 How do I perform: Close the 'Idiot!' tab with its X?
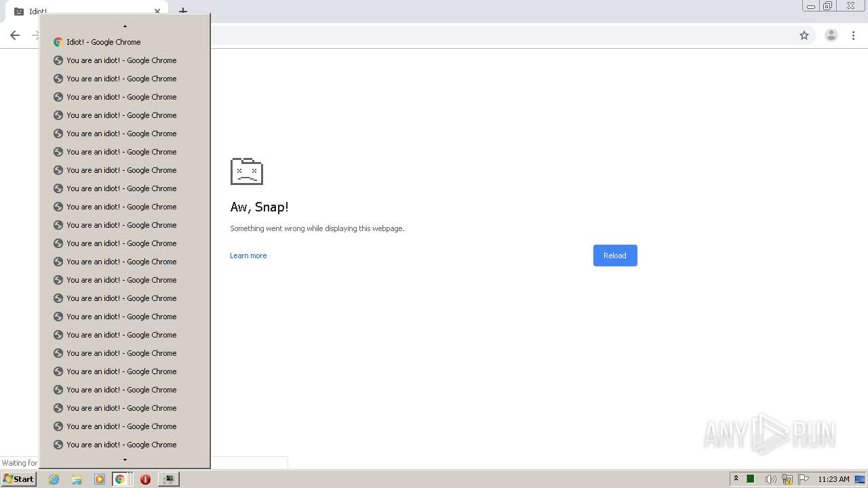tap(157, 12)
